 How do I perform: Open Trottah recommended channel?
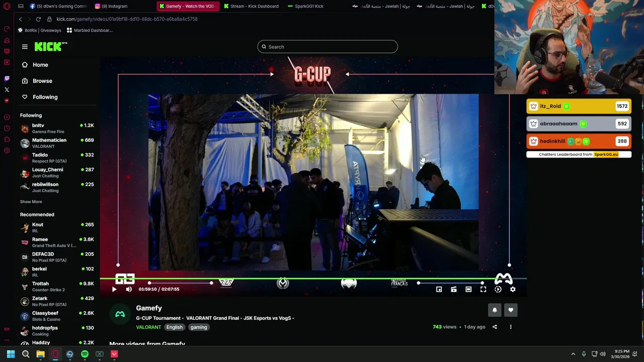point(57,287)
